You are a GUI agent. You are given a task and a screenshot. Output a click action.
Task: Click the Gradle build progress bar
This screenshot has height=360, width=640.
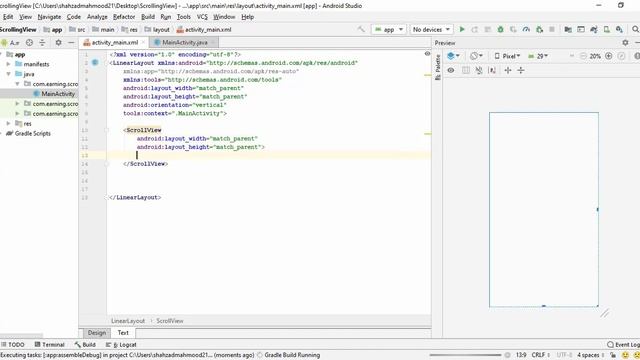(x=465, y=355)
